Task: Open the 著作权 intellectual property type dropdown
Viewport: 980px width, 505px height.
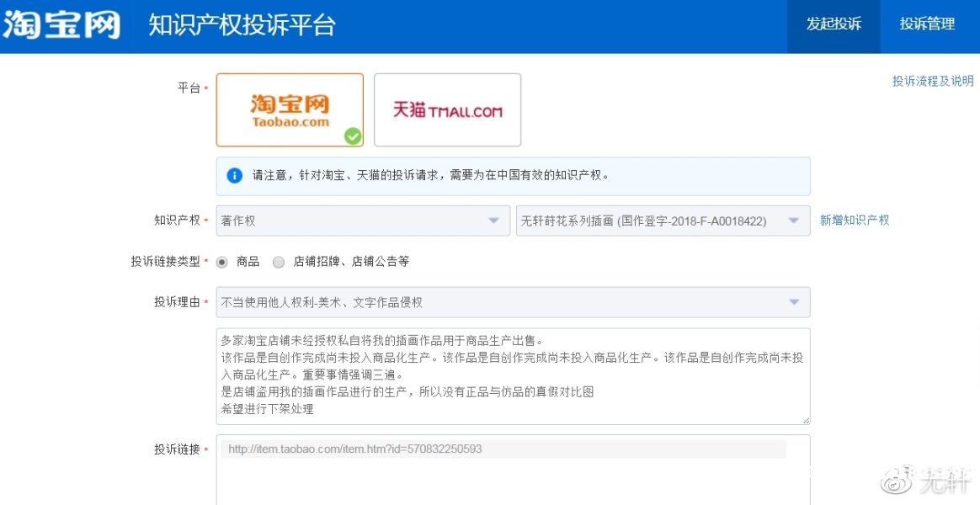Action: pyautogui.click(x=363, y=221)
